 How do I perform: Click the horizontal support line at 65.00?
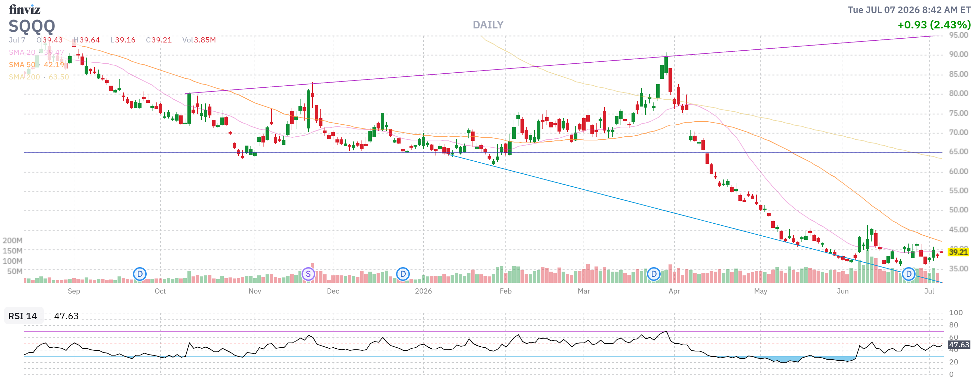[483, 152]
